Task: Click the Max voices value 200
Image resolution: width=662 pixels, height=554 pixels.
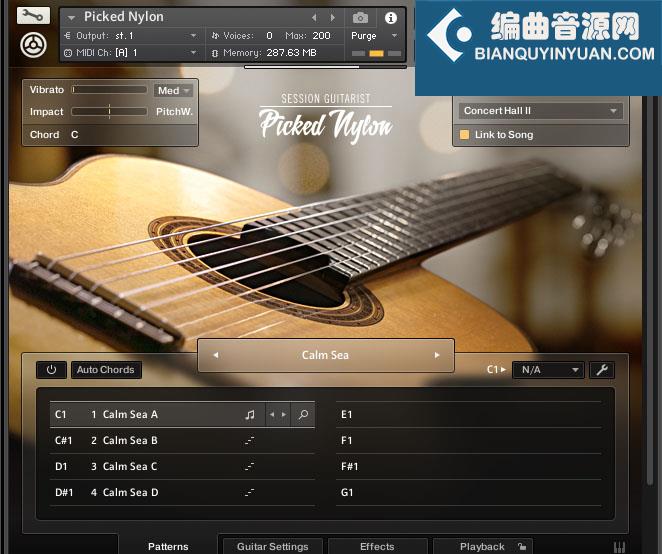Action: pos(321,36)
